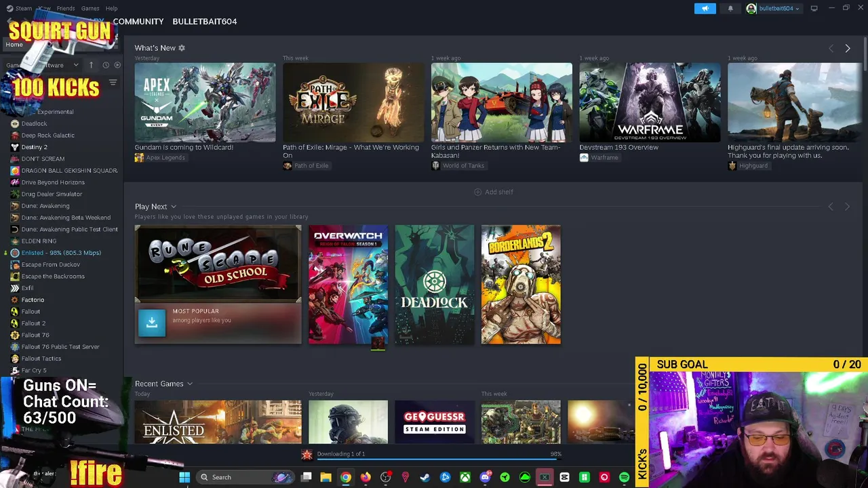Open library advanced filter options
Viewport: 868px width, 488px height.
pyautogui.click(x=113, y=83)
